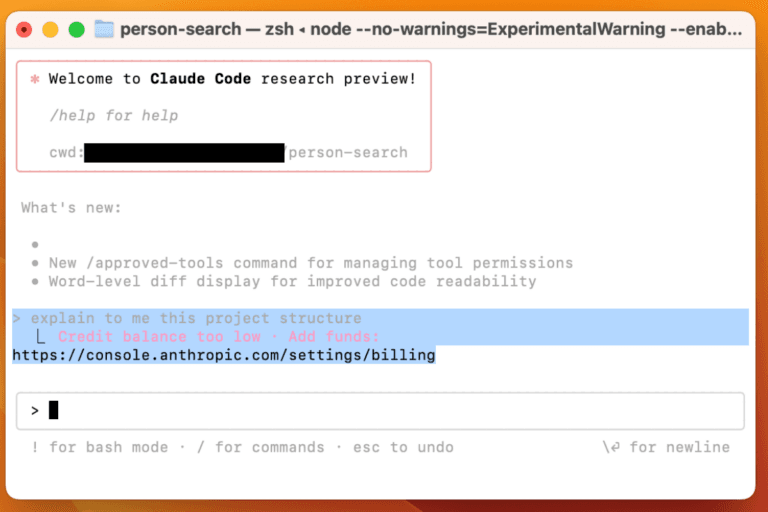Screen dimensions: 768x512
Task: Click the red close window button
Action: [24, 30]
